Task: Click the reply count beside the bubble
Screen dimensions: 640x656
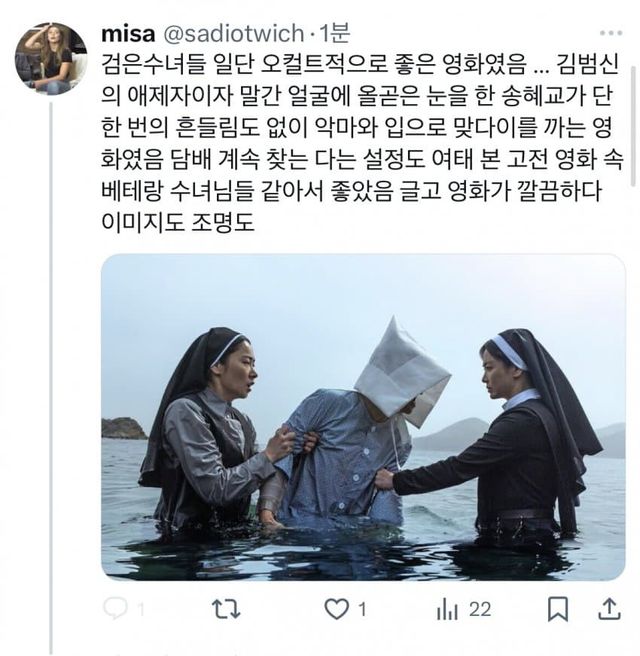Action: click(141, 610)
